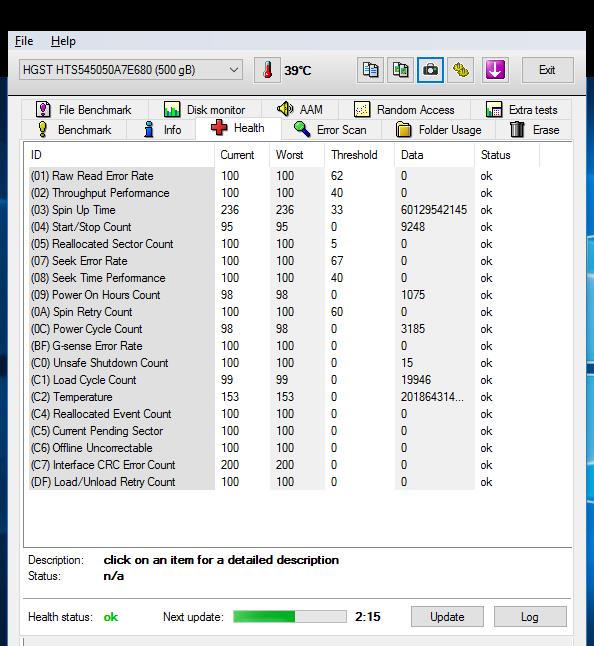Click the Update button
Image resolution: width=594 pixels, height=646 pixels.
447,617
